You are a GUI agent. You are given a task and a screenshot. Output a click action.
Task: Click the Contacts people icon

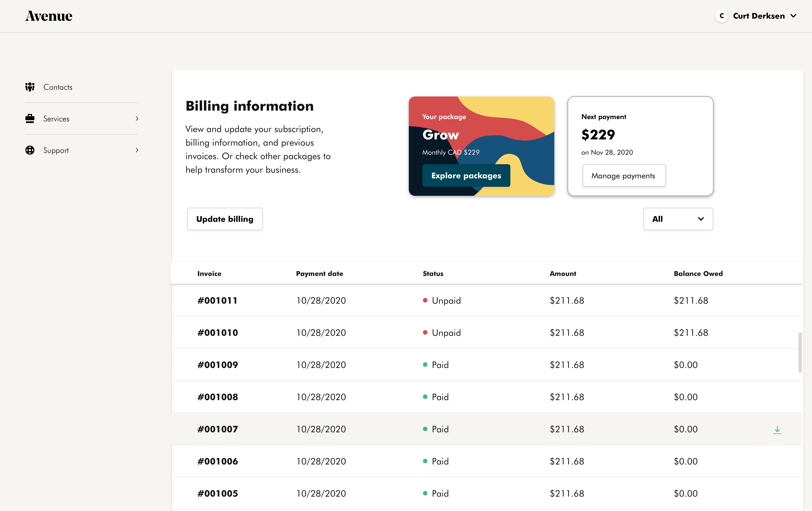(30, 87)
